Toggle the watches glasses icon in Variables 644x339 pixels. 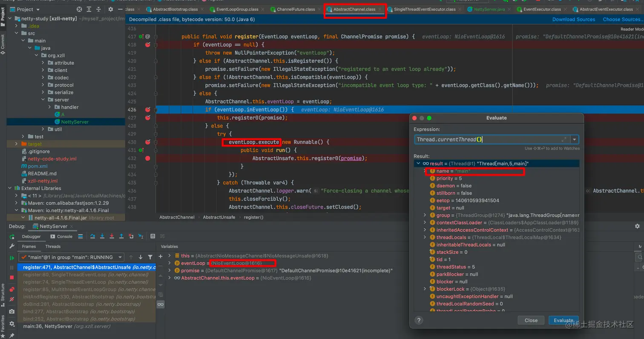161,305
